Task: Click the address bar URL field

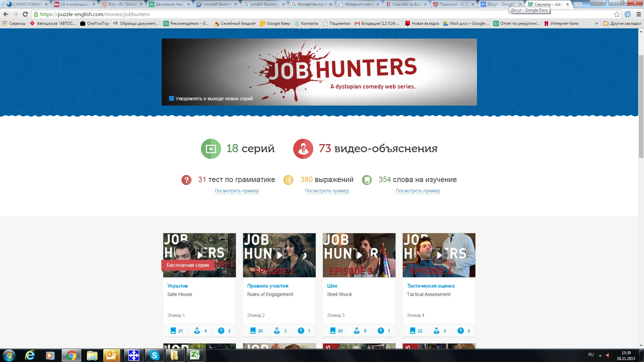Action: click(302, 14)
